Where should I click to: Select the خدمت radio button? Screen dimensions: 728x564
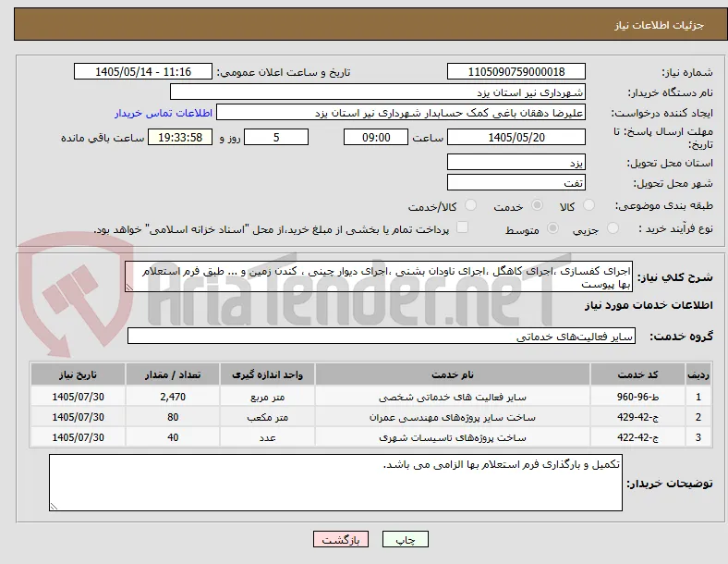pos(537,205)
